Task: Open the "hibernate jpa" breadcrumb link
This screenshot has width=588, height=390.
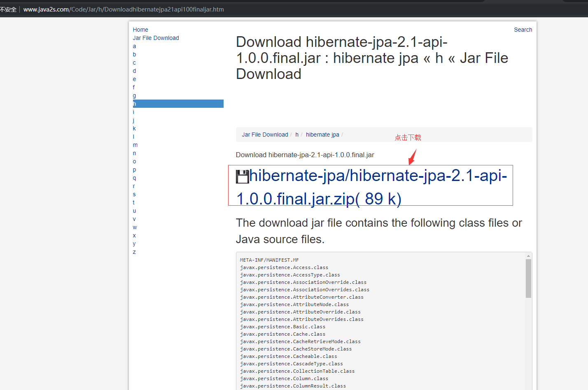Action: [x=322, y=135]
